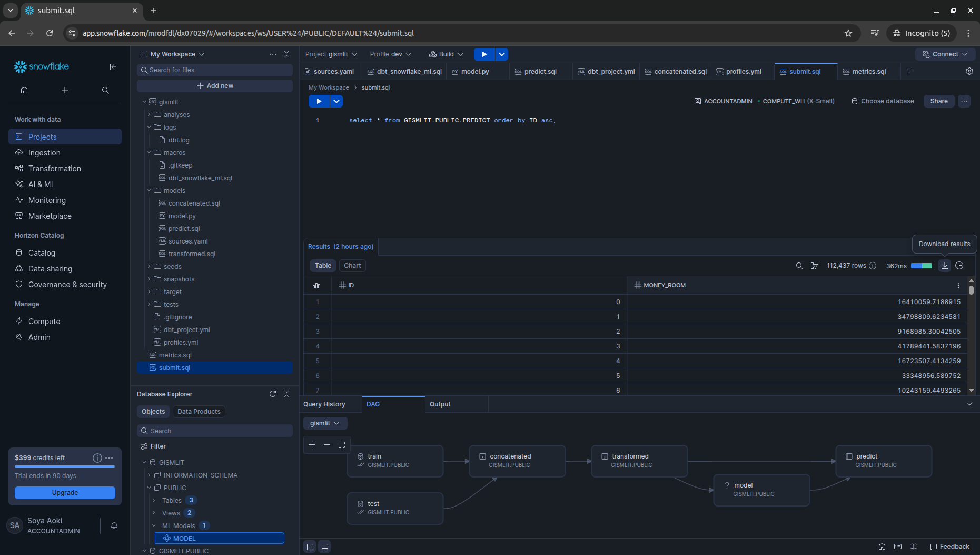Switch results view to Table
The image size is (980, 555).
[x=323, y=266]
